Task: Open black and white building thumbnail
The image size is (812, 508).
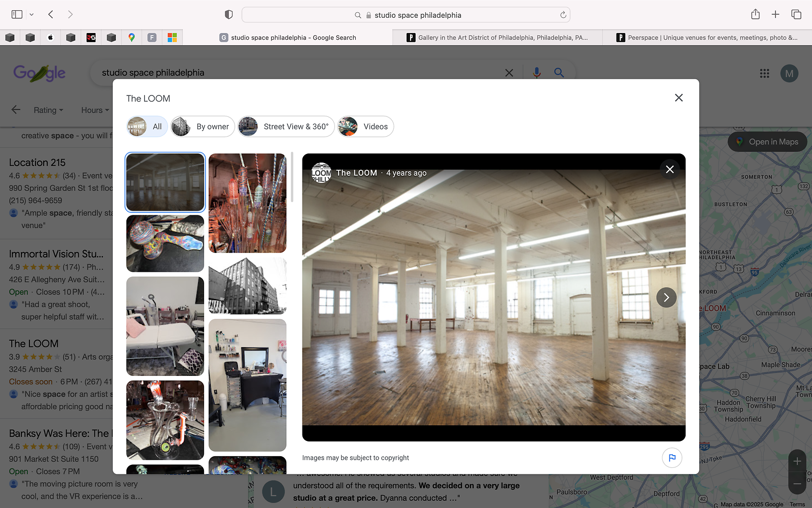Action: click(x=247, y=286)
